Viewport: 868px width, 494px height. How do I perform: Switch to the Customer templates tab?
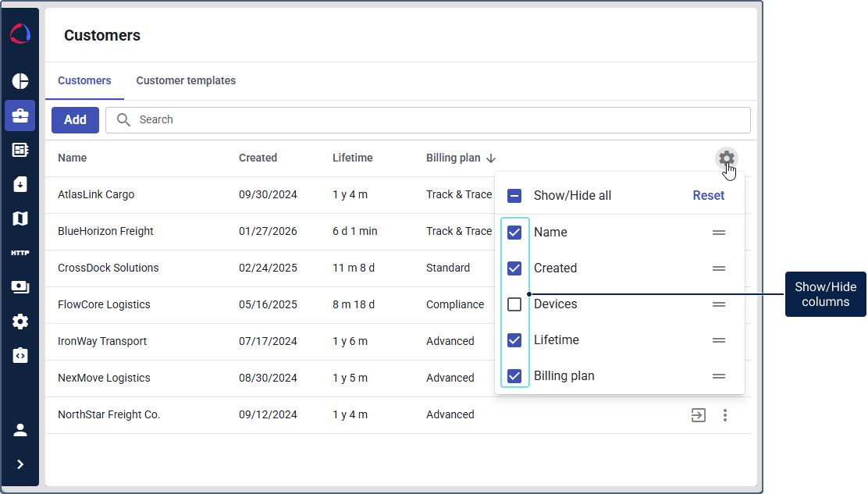(x=186, y=80)
